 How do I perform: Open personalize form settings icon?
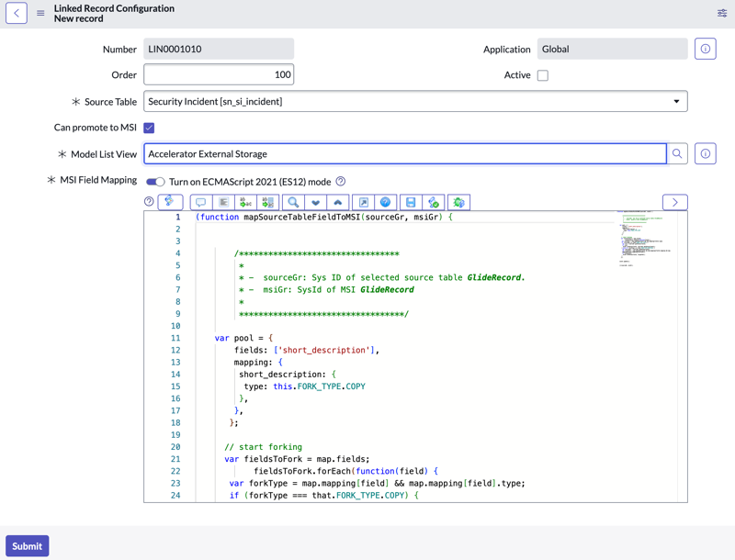(722, 13)
